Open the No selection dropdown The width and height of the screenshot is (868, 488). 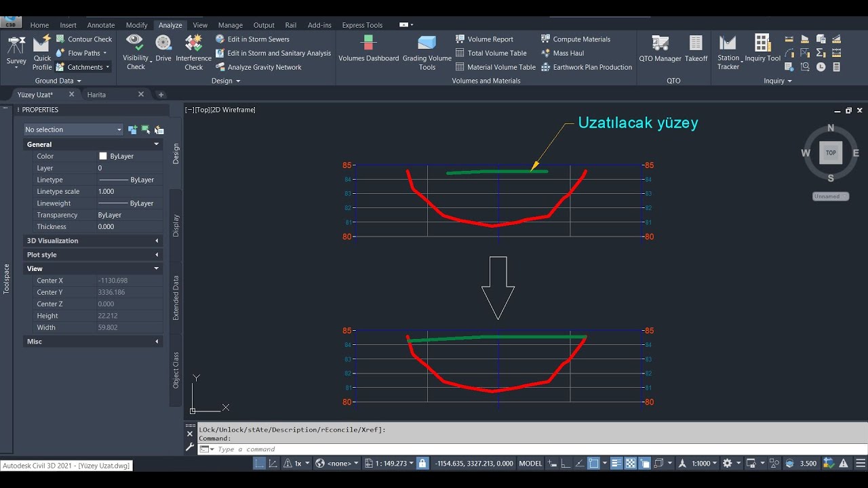pyautogui.click(x=73, y=129)
